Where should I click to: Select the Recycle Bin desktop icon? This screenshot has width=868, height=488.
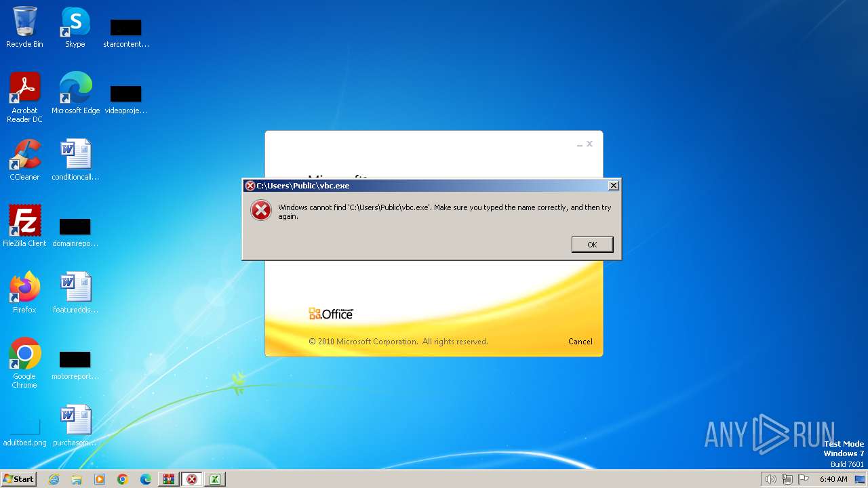click(24, 27)
